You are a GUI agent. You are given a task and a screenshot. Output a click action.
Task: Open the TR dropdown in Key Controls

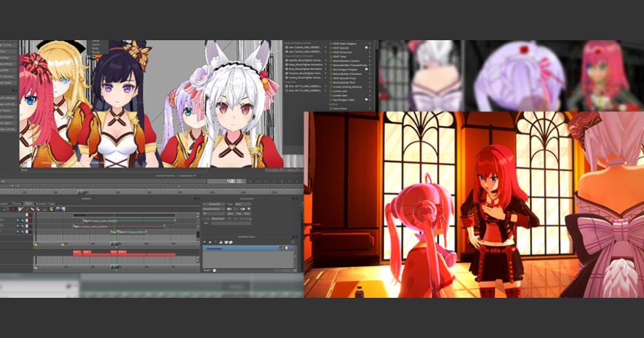click(213, 213)
